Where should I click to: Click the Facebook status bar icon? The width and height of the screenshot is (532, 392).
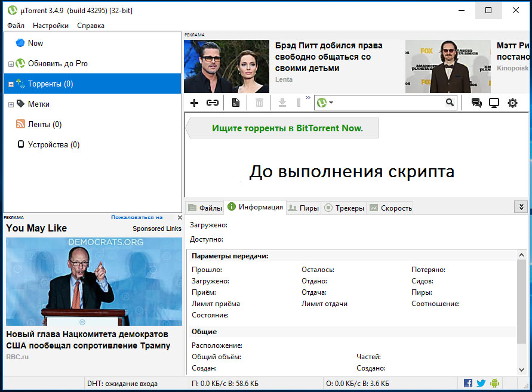pyautogui.click(x=468, y=383)
